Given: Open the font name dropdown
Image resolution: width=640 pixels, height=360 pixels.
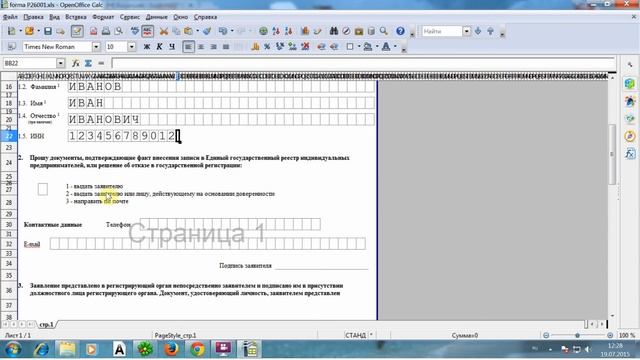Looking at the screenshot, I should (x=96, y=47).
